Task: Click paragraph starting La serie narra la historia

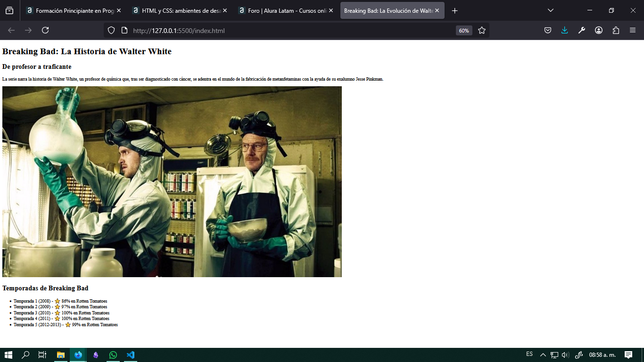Action: click(x=193, y=79)
